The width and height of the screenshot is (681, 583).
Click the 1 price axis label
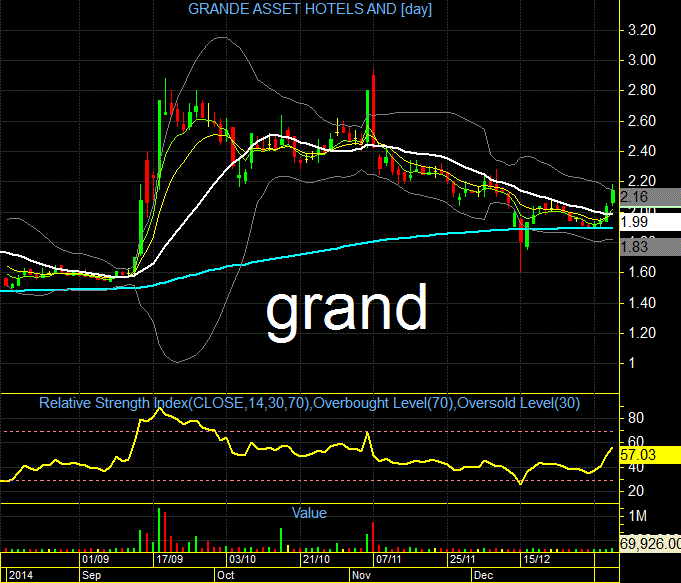pyautogui.click(x=631, y=363)
